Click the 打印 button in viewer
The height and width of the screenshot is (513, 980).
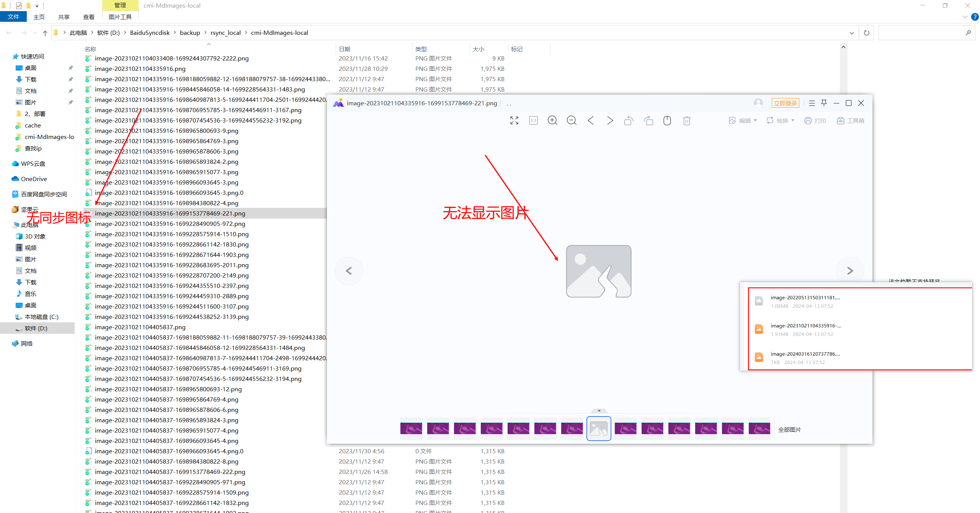(x=815, y=121)
